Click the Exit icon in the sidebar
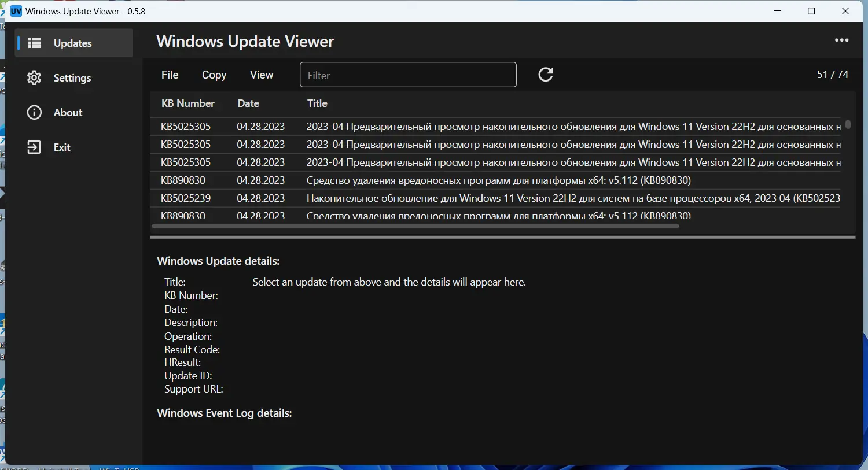This screenshot has height=470, width=868. pyautogui.click(x=34, y=147)
